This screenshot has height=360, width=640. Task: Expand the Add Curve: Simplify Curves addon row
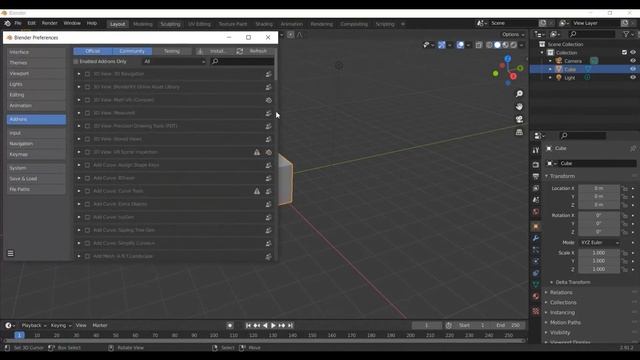point(79,243)
